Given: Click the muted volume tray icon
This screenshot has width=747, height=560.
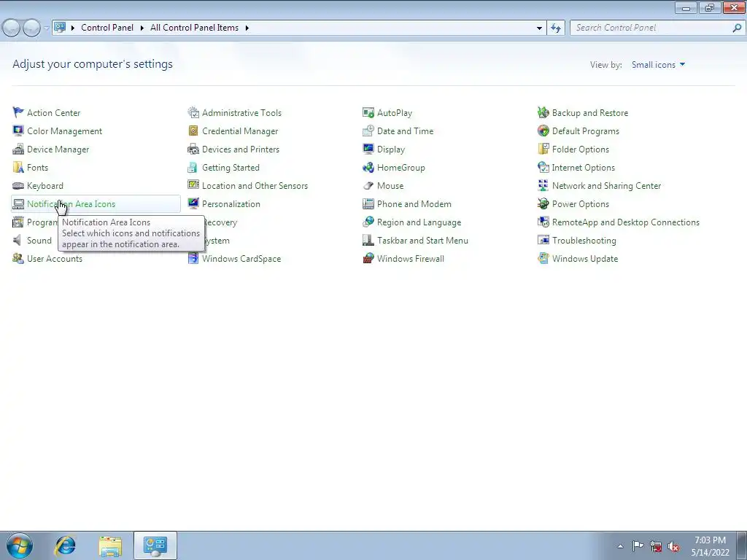Looking at the screenshot, I should (673, 546).
